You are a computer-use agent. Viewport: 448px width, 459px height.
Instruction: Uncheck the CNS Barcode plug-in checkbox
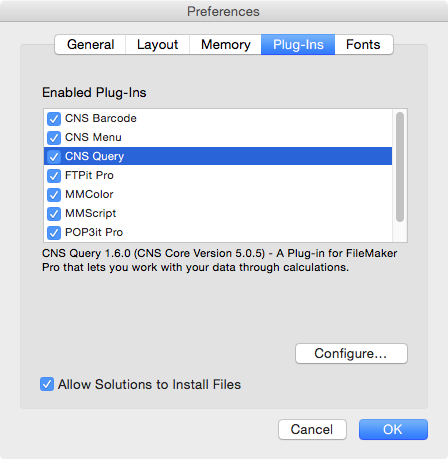54,119
